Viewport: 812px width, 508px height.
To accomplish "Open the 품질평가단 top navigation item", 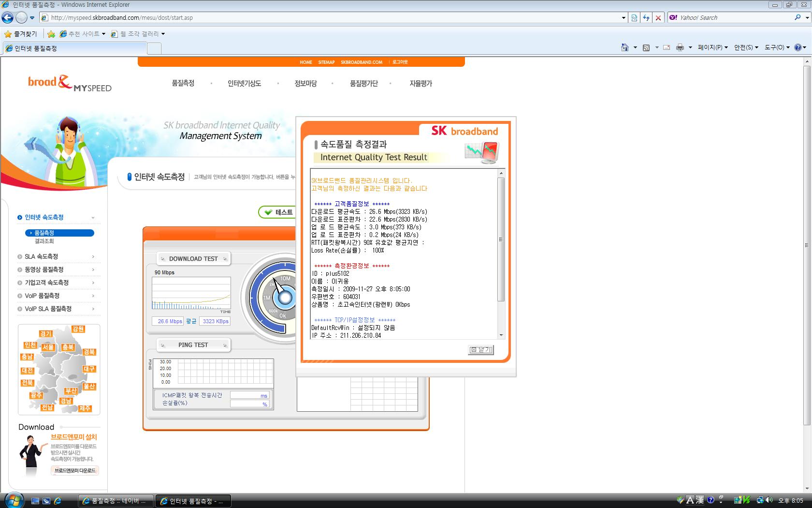I will pos(364,83).
